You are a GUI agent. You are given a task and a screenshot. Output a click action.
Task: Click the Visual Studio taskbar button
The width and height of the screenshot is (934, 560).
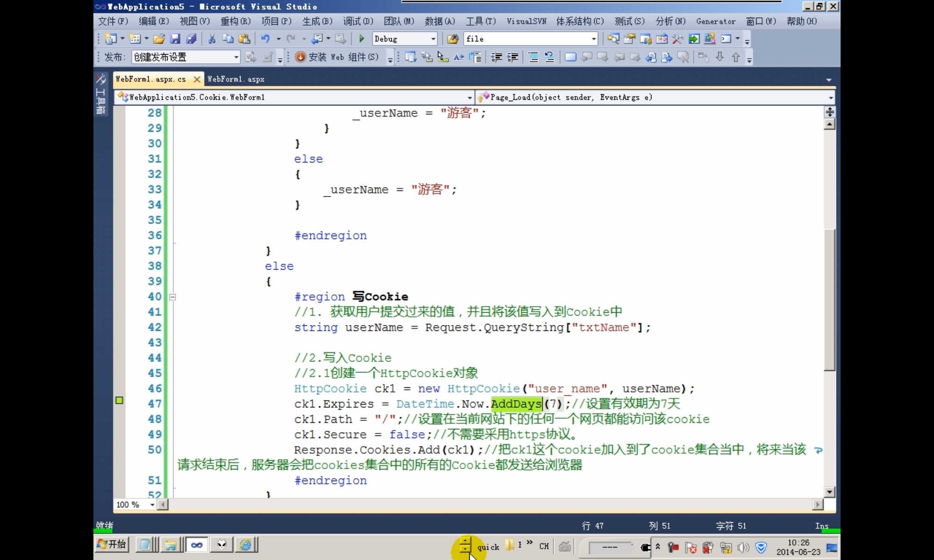(197, 545)
